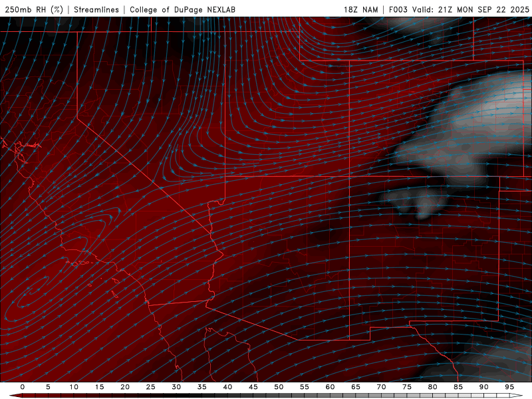The image size is (532, 399).
Task: Click the '85' color scale label
Action: pyautogui.click(x=458, y=387)
